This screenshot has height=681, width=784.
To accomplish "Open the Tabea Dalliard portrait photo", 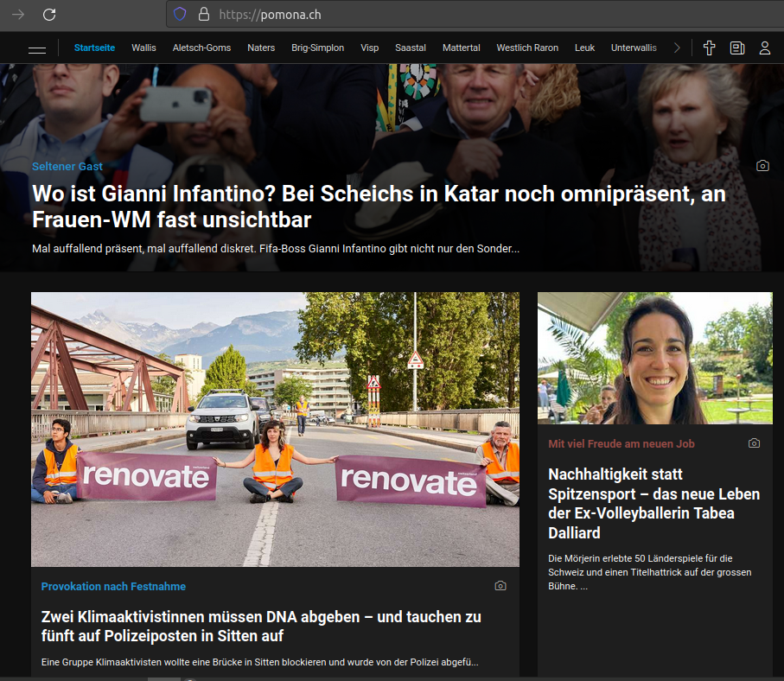I will click(654, 358).
